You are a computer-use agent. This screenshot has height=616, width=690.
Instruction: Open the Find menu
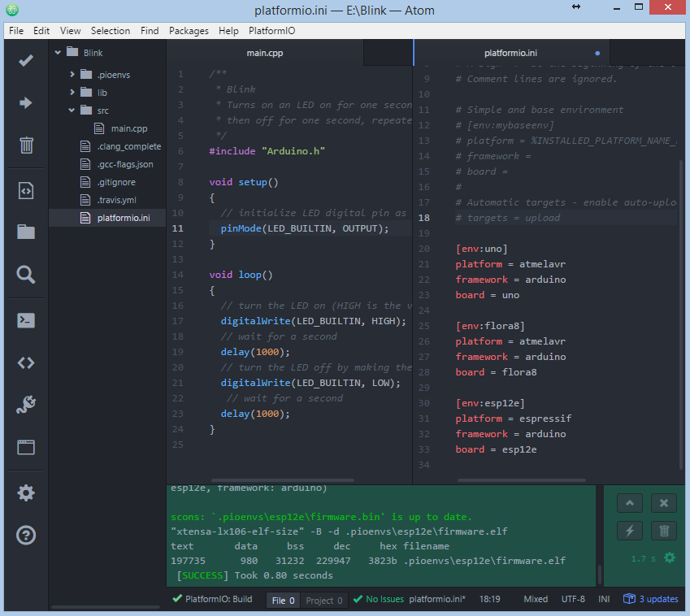[x=150, y=31]
